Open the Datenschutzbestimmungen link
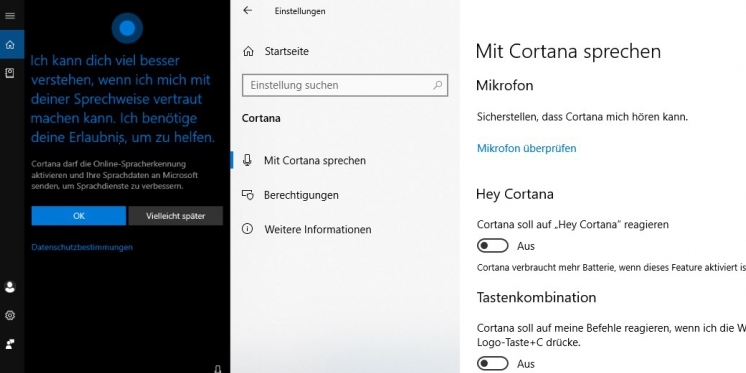The image size is (746, 373). tap(82, 247)
